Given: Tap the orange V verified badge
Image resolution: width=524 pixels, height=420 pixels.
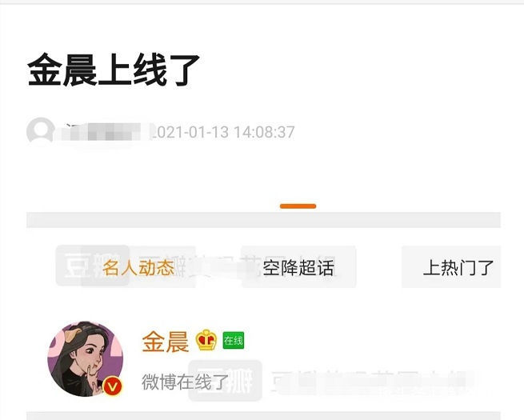Looking at the screenshot, I should pos(113,387).
